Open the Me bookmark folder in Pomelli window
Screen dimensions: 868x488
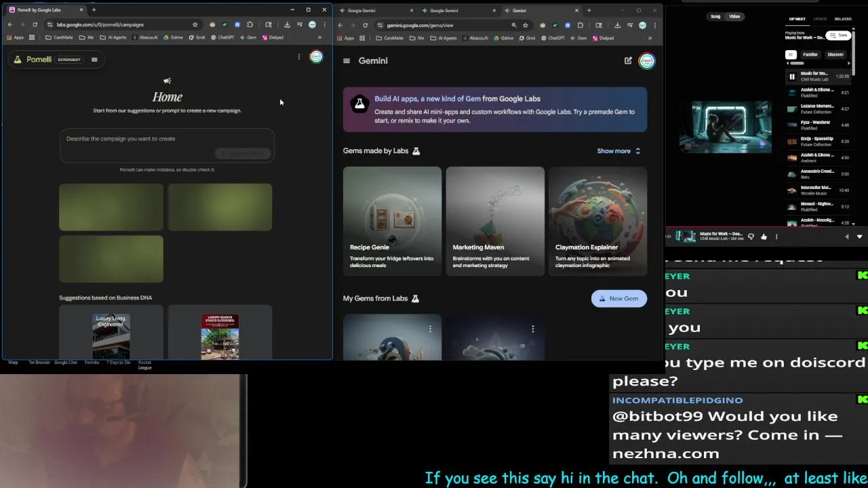(x=86, y=37)
